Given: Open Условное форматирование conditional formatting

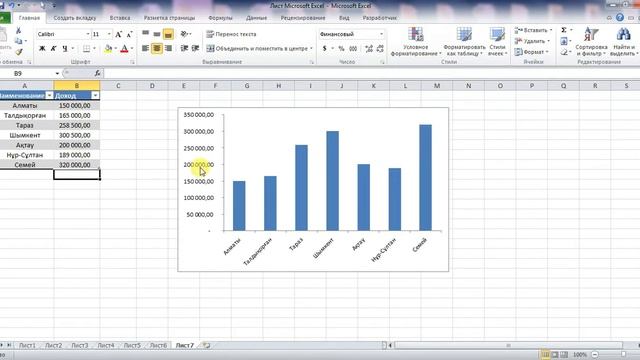Looking at the screenshot, I should 416,41.
